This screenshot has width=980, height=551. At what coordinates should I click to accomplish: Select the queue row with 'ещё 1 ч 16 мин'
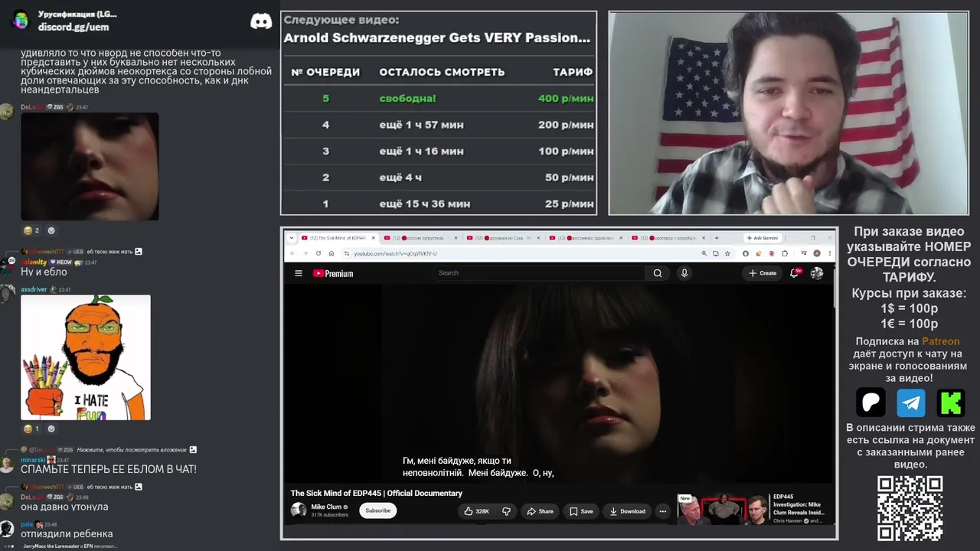click(x=439, y=152)
